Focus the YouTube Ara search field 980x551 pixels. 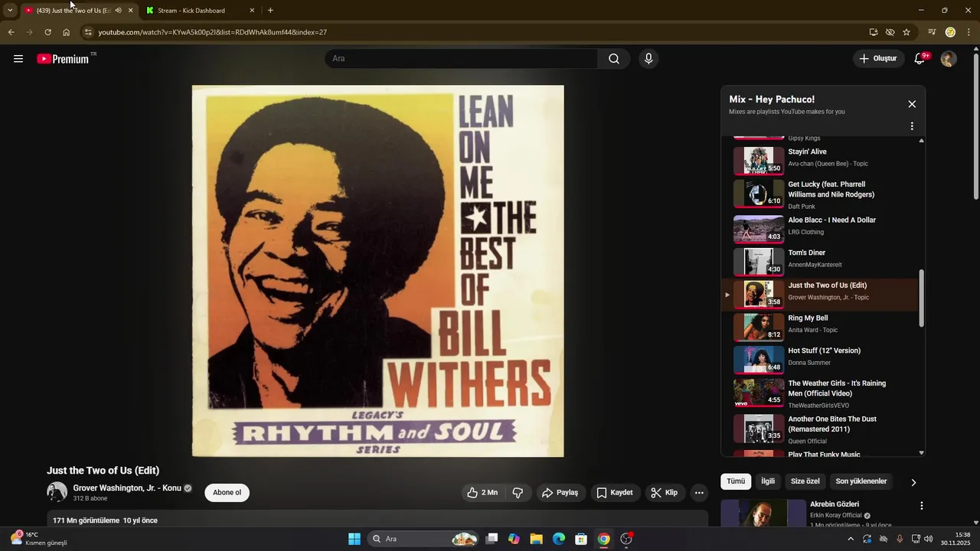(x=462, y=59)
